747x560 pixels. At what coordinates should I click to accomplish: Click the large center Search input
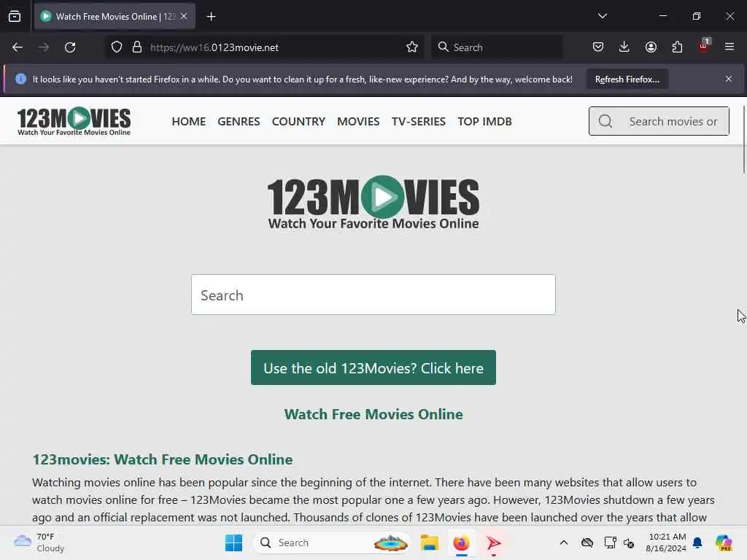[x=373, y=295]
